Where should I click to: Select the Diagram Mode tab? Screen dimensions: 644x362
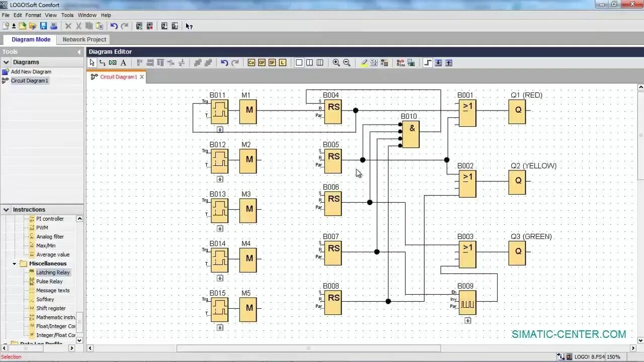31,39
